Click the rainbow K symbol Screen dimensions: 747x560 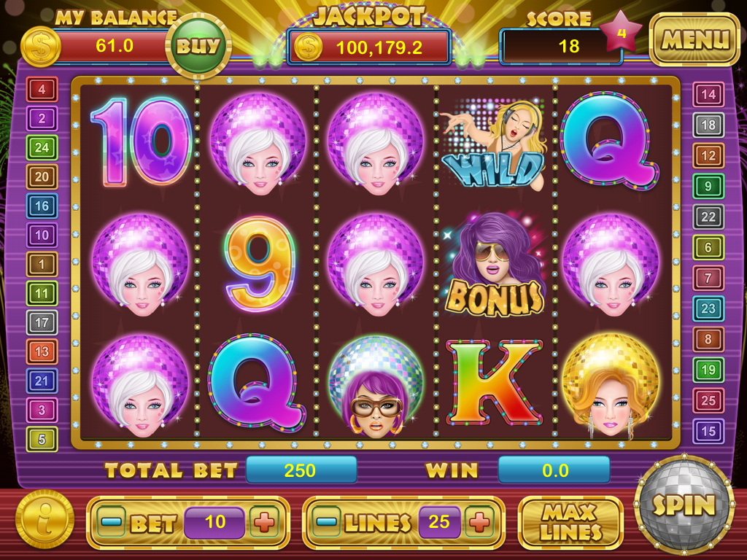[x=494, y=383]
